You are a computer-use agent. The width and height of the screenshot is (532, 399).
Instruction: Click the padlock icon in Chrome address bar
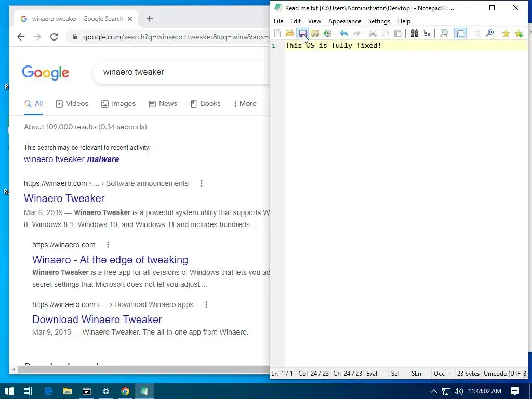(x=75, y=37)
